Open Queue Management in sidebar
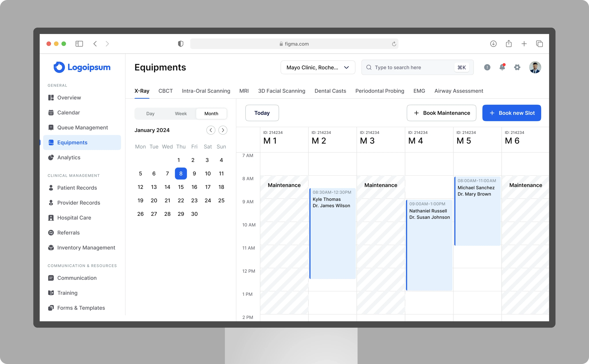589x364 pixels. [82, 128]
